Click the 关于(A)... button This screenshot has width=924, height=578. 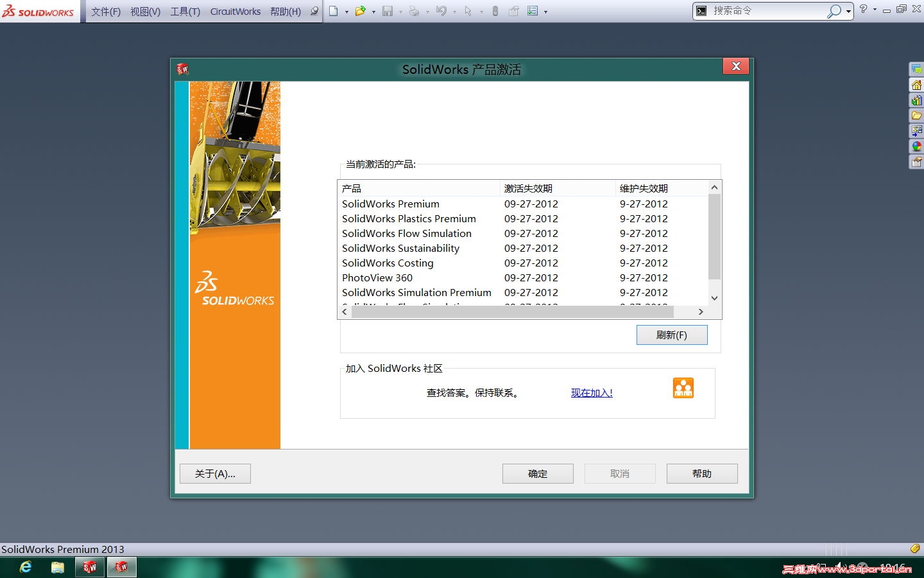(215, 474)
